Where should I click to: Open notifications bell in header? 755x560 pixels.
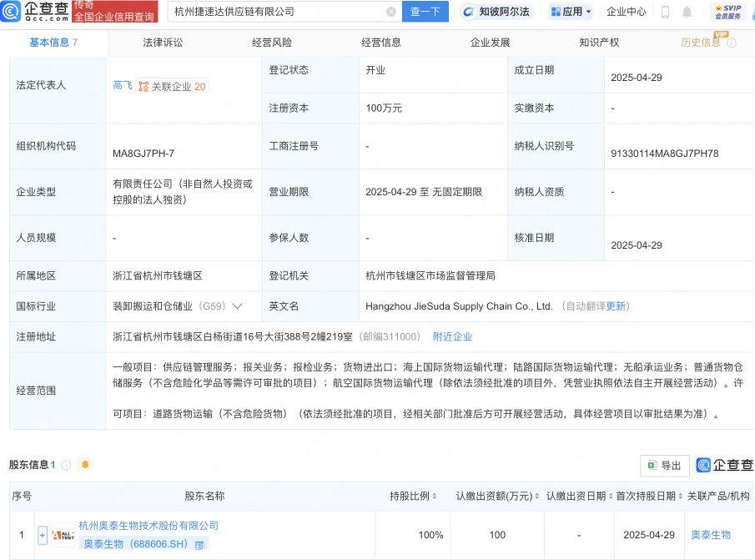click(x=687, y=12)
